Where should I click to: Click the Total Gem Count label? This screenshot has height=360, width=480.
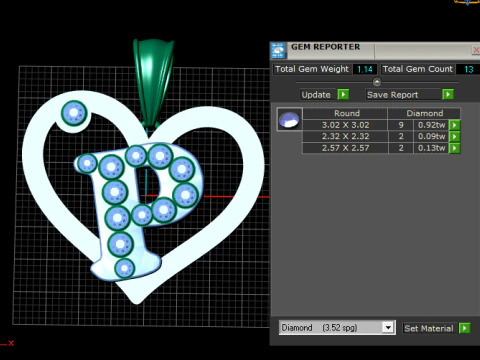point(418,69)
